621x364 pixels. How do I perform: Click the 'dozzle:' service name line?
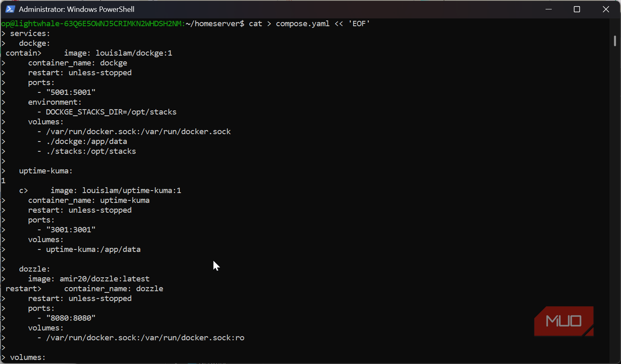pos(35,269)
